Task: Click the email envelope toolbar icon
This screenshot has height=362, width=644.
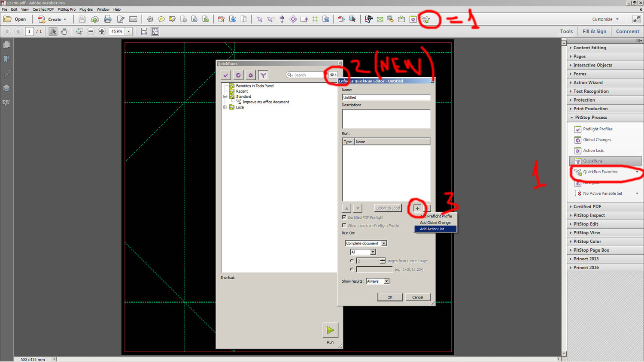Action: pyautogui.click(x=133, y=19)
